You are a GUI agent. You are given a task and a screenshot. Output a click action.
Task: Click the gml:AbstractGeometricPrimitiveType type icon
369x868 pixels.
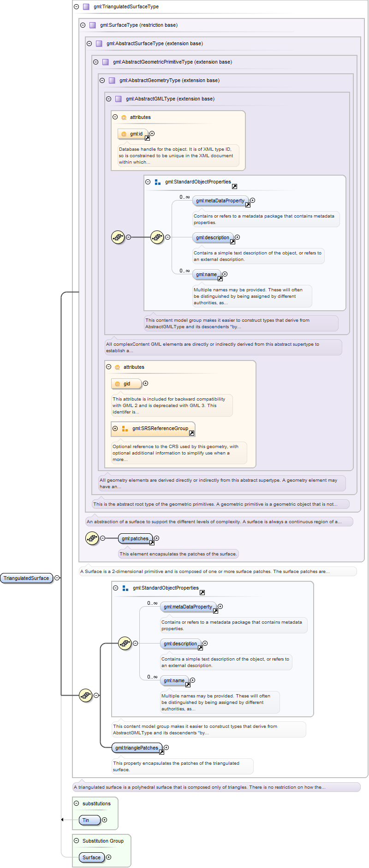[106, 62]
